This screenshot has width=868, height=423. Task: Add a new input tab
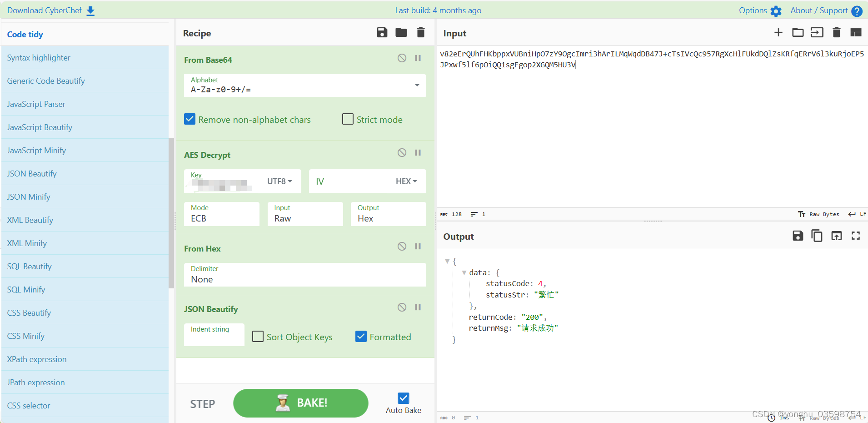click(x=778, y=32)
